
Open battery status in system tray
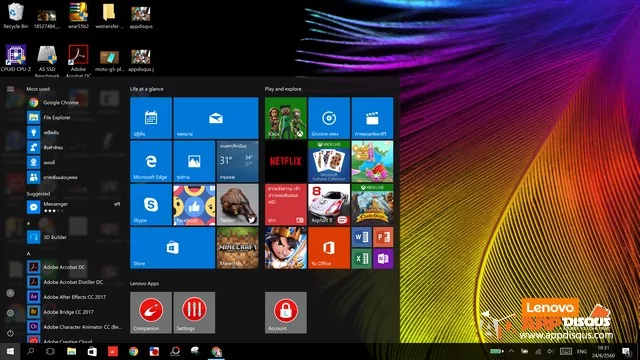[497, 351]
